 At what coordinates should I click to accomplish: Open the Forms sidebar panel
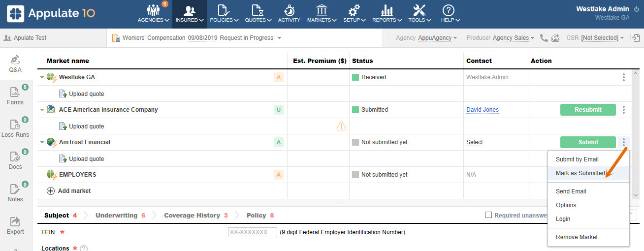pyautogui.click(x=15, y=95)
